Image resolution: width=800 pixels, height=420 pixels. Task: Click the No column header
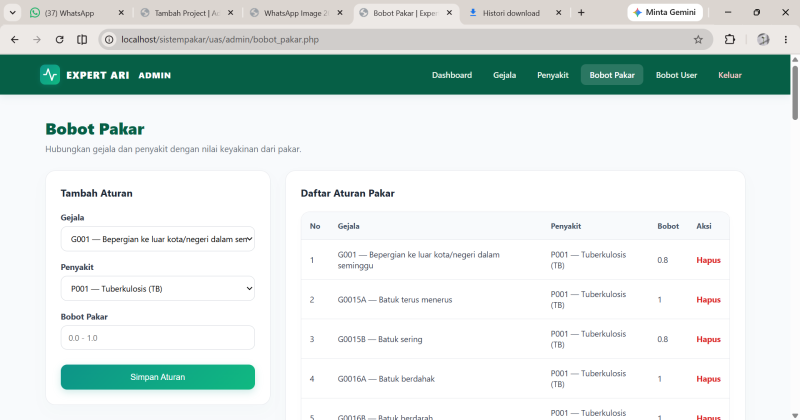pyautogui.click(x=315, y=226)
